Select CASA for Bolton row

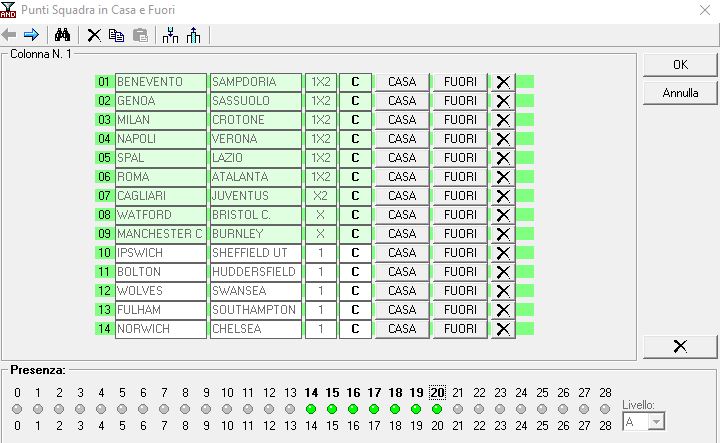pos(402,272)
